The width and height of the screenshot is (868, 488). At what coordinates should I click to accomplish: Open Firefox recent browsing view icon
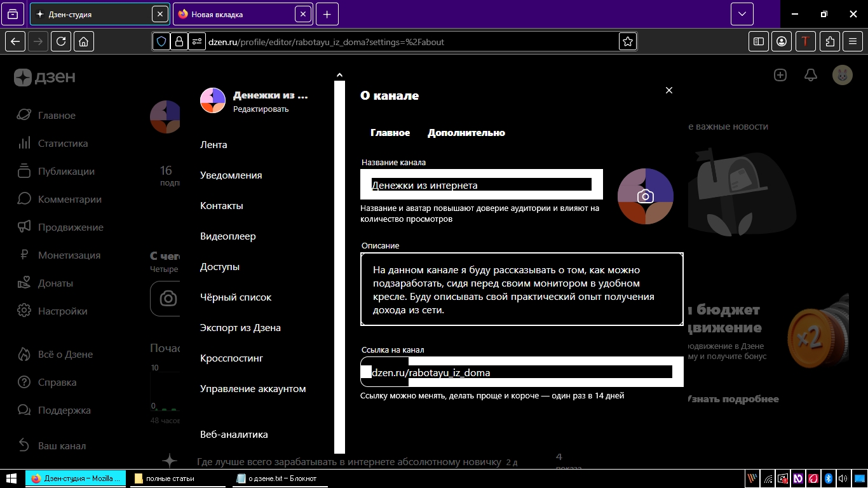pyautogui.click(x=13, y=14)
